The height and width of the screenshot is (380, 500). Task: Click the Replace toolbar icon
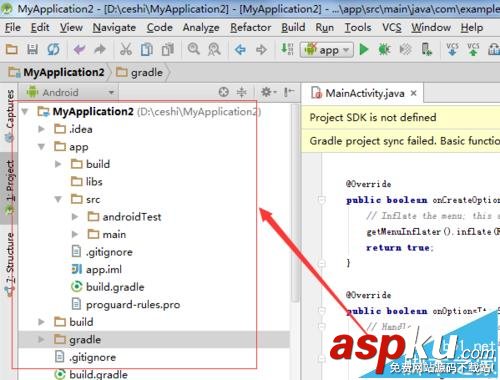pyautogui.click(x=214, y=49)
